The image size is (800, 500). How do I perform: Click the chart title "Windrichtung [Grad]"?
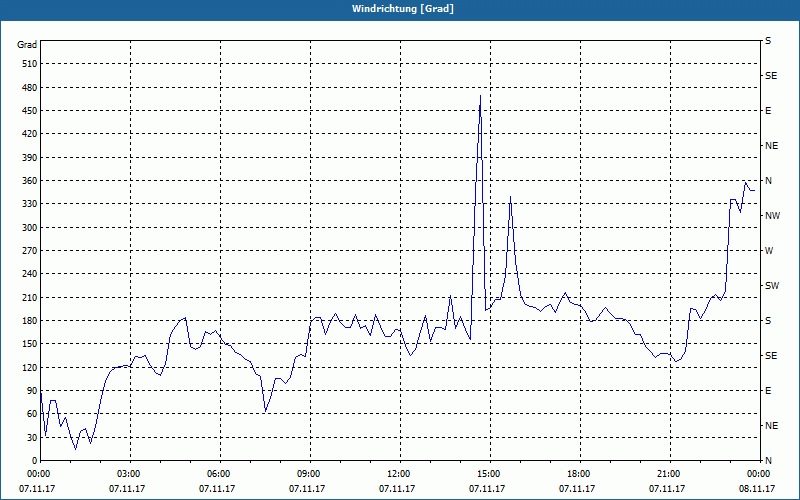pyautogui.click(x=403, y=9)
